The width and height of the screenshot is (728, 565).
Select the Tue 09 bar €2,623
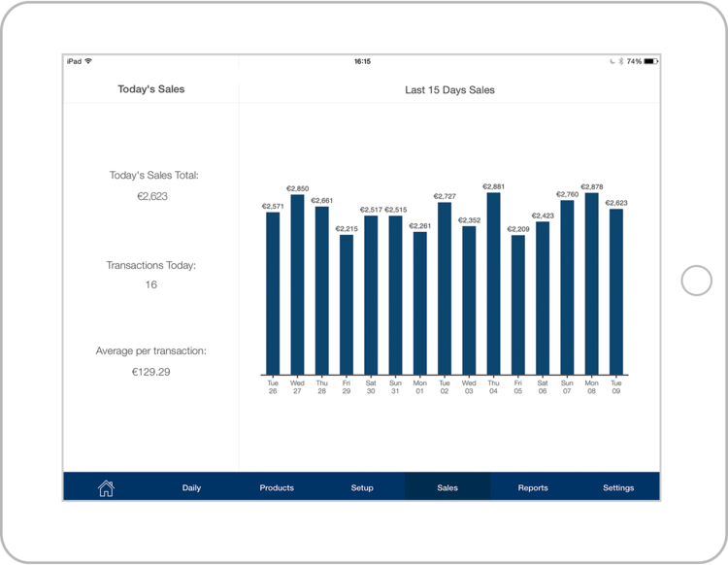pos(616,291)
